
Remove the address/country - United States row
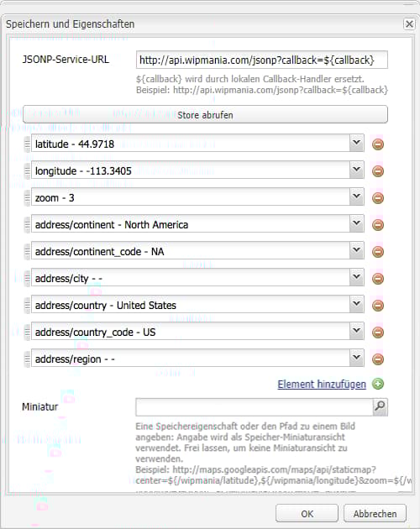[x=378, y=306]
